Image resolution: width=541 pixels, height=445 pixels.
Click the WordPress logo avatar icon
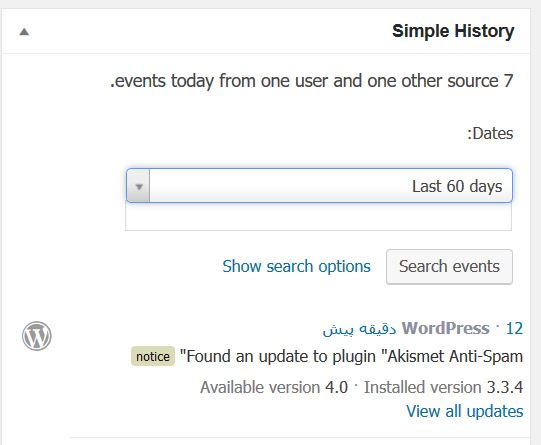[37, 336]
